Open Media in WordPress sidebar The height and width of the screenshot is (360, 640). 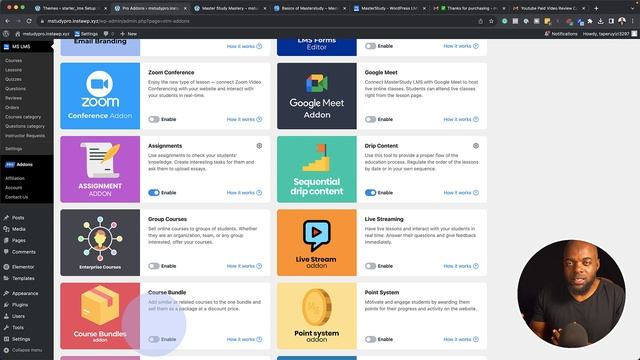pyautogui.click(x=18, y=229)
